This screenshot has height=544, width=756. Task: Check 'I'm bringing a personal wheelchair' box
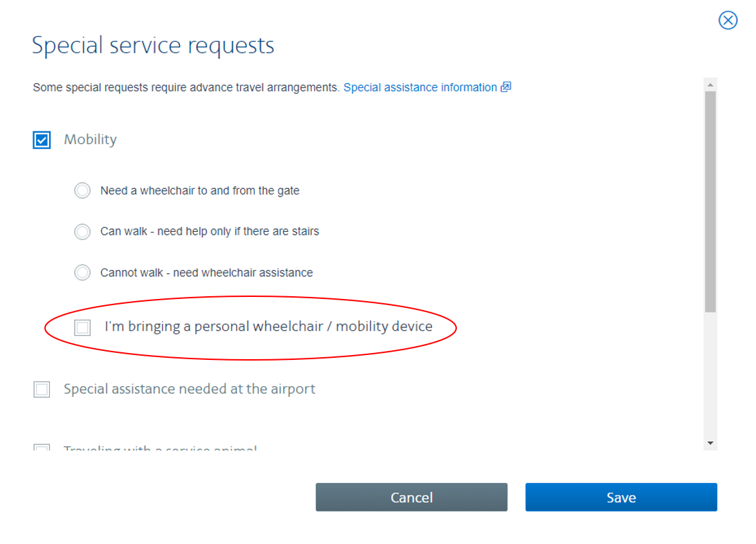click(x=82, y=327)
